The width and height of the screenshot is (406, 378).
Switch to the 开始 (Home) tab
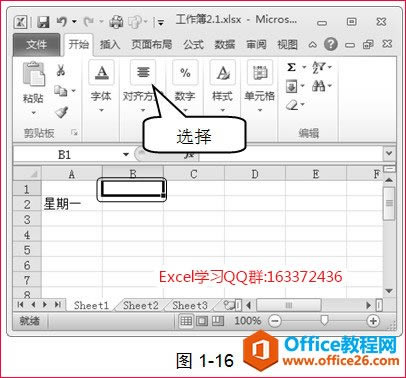[x=79, y=44]
